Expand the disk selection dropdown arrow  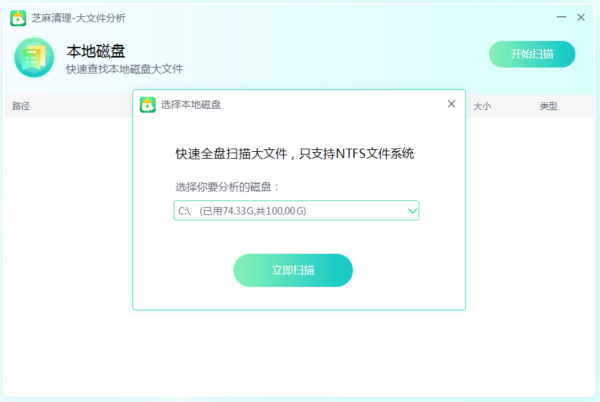point(411,210)
